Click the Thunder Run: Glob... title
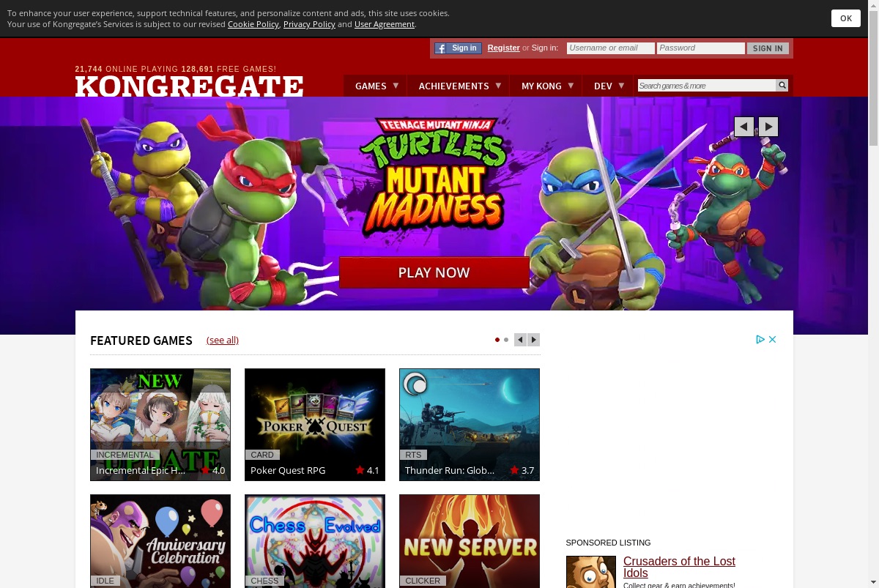879x588 pixels. pyautogui.click(x=450, y=470)
